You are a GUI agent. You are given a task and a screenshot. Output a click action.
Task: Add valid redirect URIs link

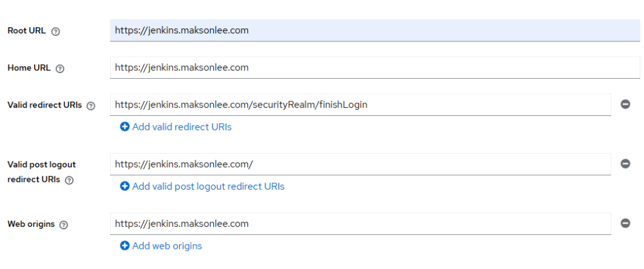176,127
